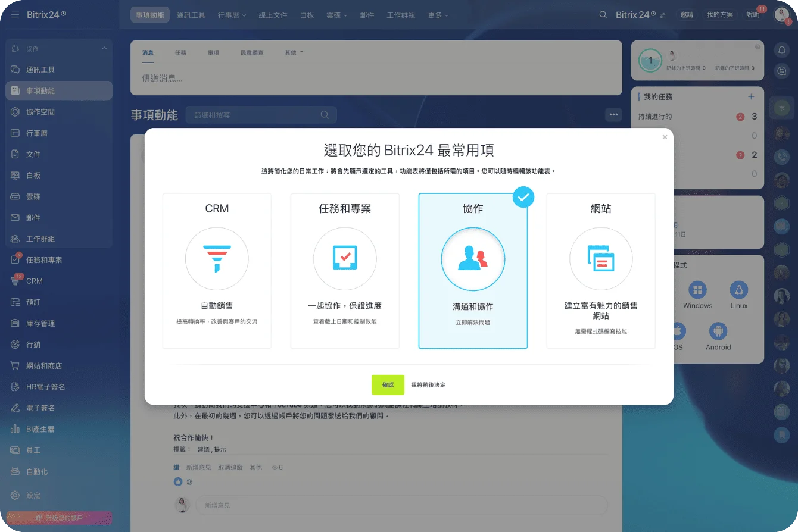Click the HR電子簽名 document icon in sidebar
Image resolution: width=798 pixels, height=532 pixels.
(15, 387)
